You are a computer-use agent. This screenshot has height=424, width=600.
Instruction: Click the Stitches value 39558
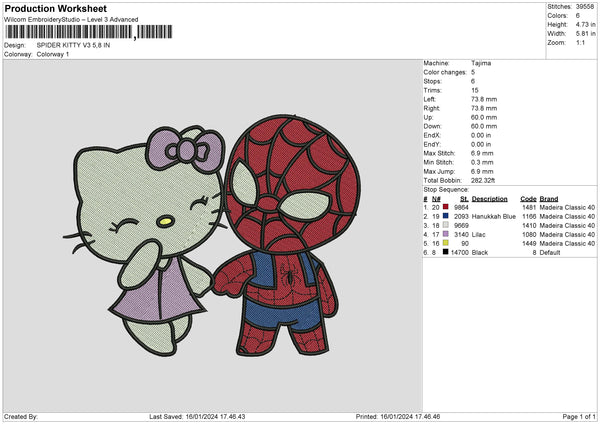585,7
